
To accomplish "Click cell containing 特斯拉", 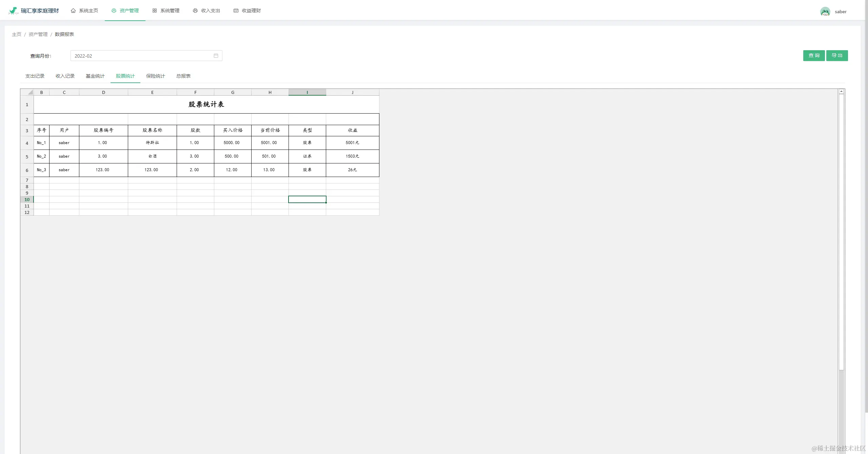I will [152, 143].
